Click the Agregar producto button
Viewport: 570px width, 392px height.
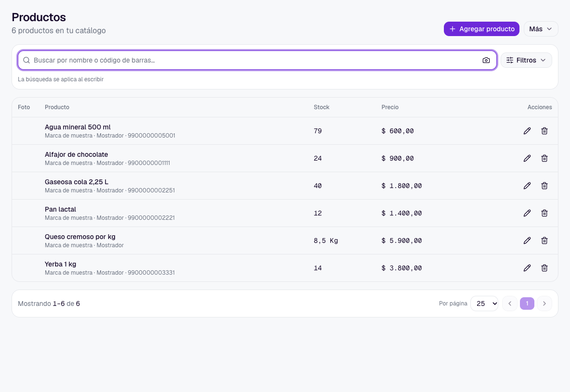click(x=481, y=29)
